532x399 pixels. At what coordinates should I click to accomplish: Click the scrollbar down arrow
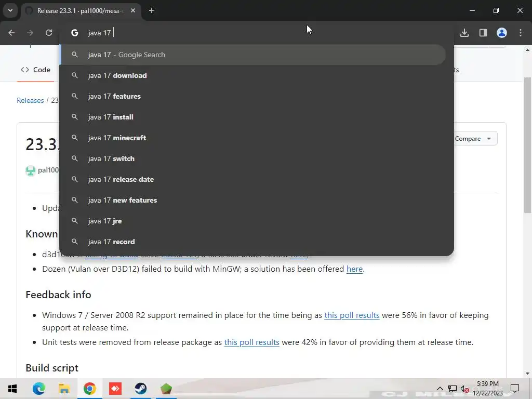click(527, 374)
